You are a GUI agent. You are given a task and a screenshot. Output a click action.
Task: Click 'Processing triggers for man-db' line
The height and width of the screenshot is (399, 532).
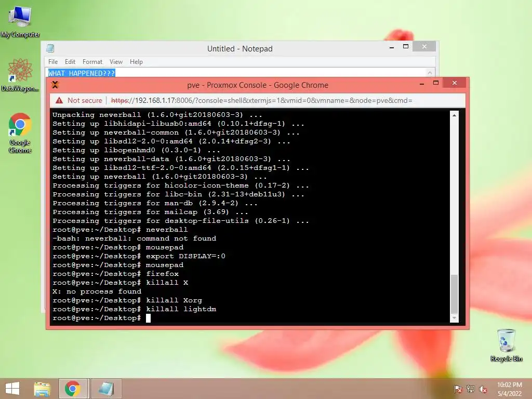(x=155, y=203)
